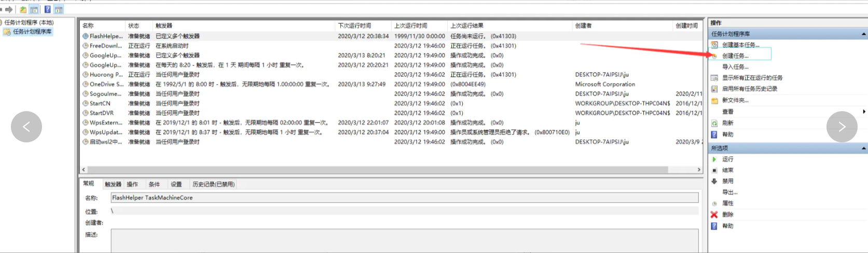Screen dimensions: 868x253
Task: Click the clock icon beside StartCN task
Action: point(86,103)
